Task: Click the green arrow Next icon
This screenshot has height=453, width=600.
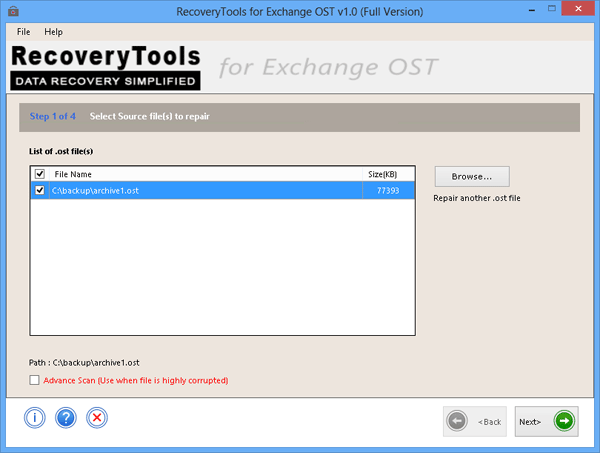Action: pos(564,421)
